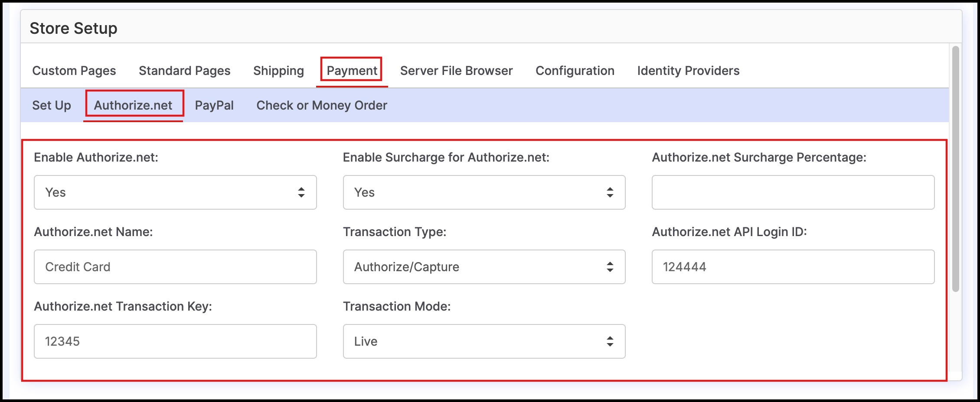Switch to PayPal sub-tab
The width and height of the screenshot is (980, 402).
(x=214, y=105)
